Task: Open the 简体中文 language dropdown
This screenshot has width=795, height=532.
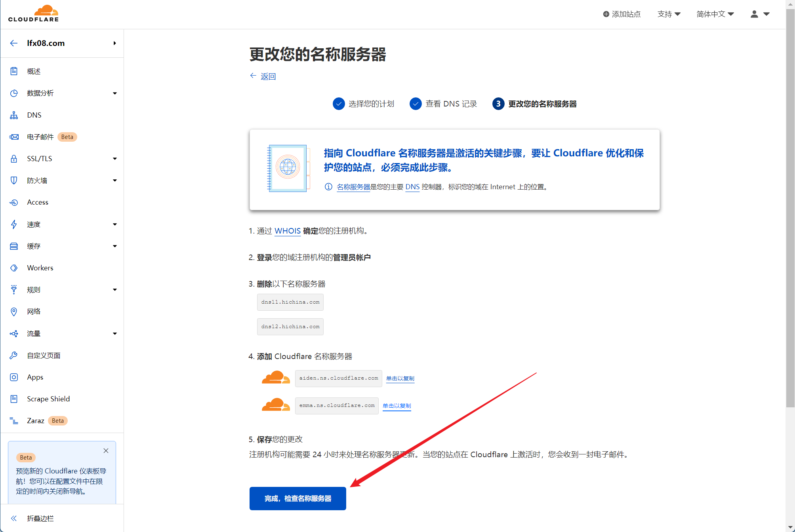Action: [715, 14]
